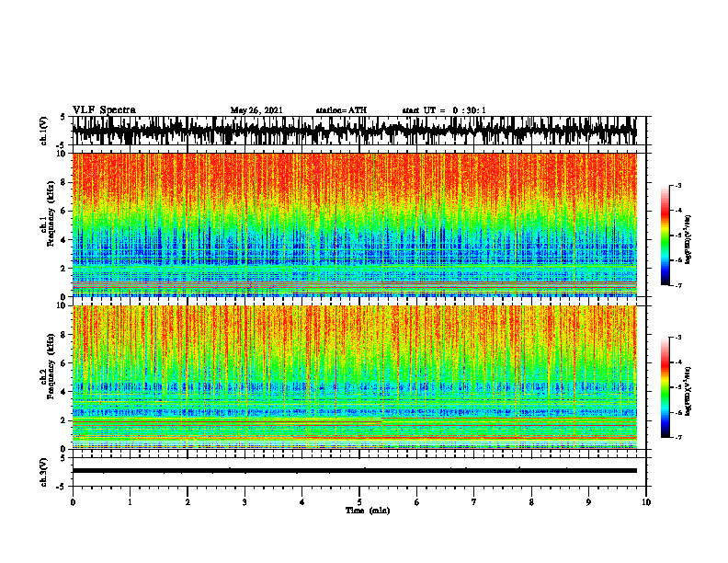Click time axis tick label '9'
This screenshot has height=563, width=728.
point(588,502)
